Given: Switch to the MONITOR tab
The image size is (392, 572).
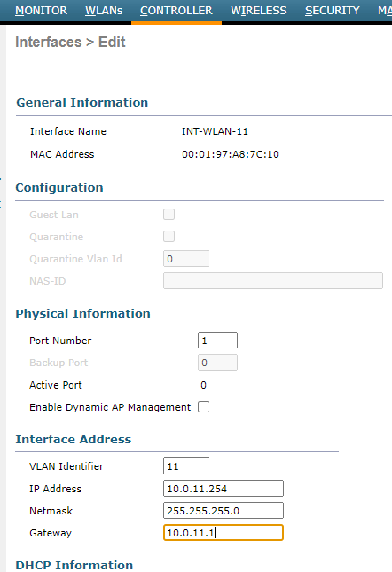Looking at the screenshot, I should 41,10.
